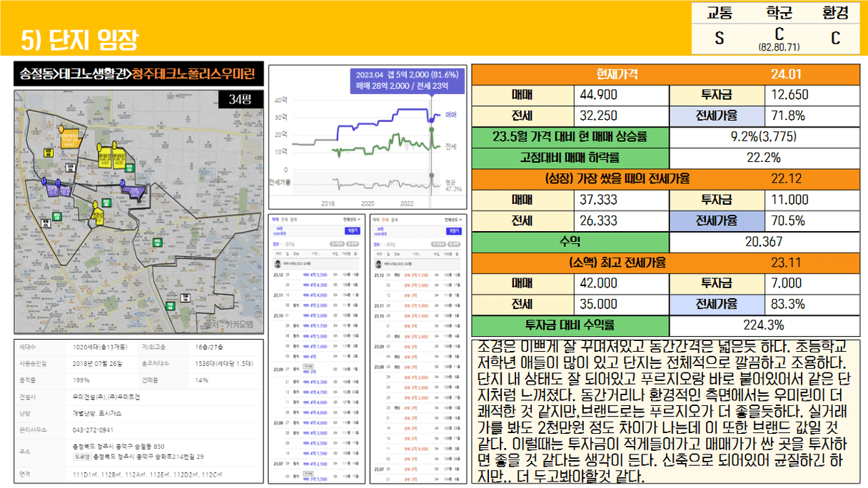Click the 교통 grade S cell
The image size is (868, 488).
[720, 39]
